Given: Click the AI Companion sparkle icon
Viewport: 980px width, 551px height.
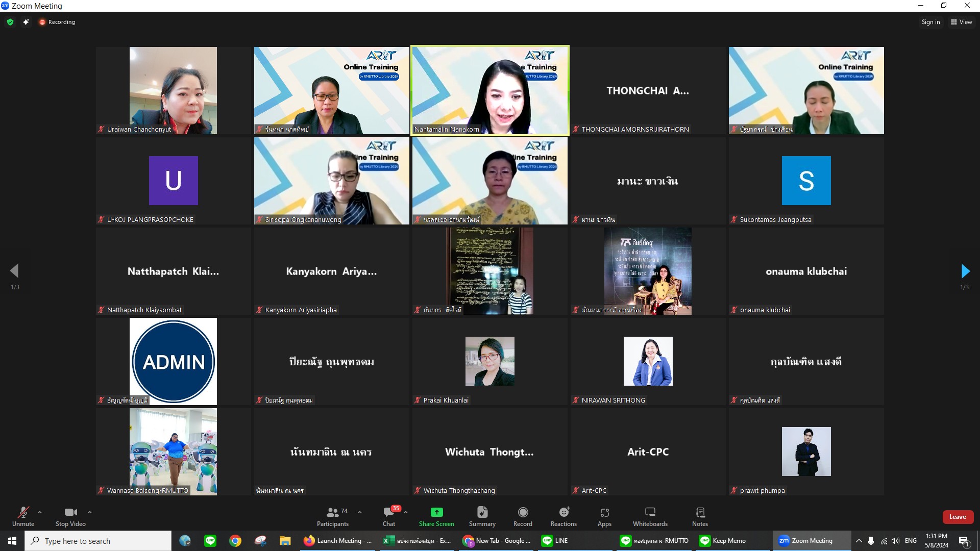Looking at the screenshot, I should tap(26, 22).
